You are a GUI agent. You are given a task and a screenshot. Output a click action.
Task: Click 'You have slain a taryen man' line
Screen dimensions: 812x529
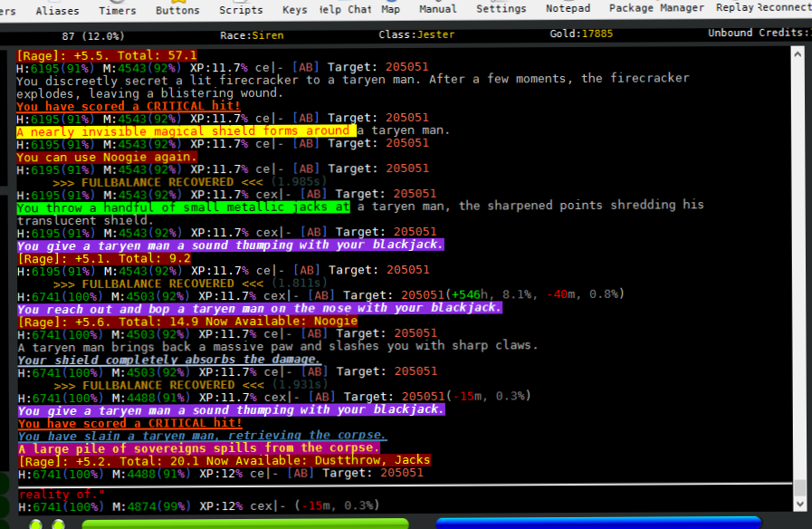(202, 436)
